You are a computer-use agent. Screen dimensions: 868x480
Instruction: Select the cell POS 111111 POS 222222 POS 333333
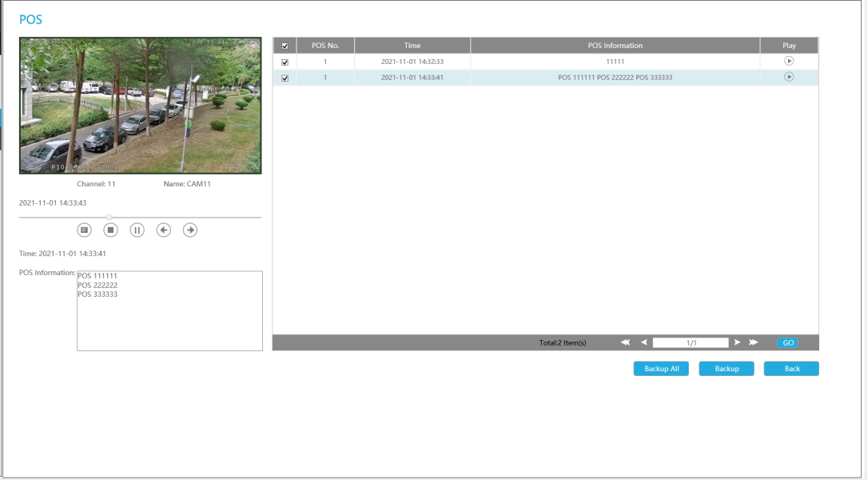[x=615, y=78]
